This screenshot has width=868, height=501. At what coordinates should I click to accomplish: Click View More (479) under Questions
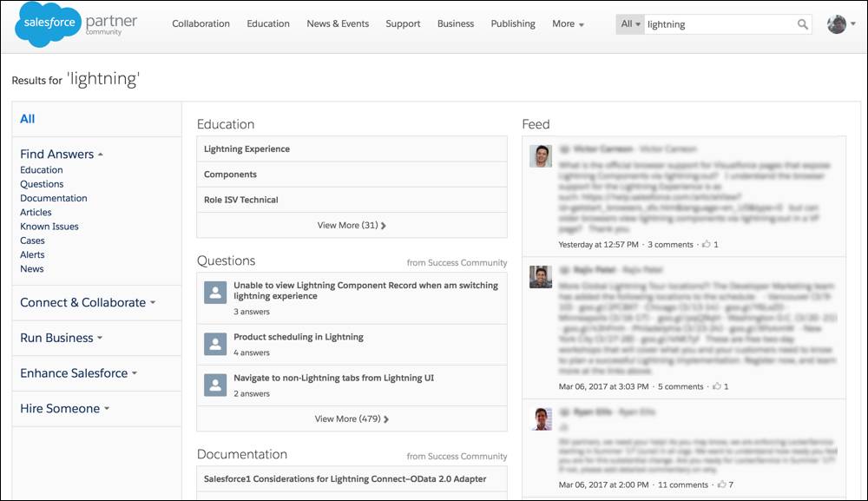[x=352, y=417]
